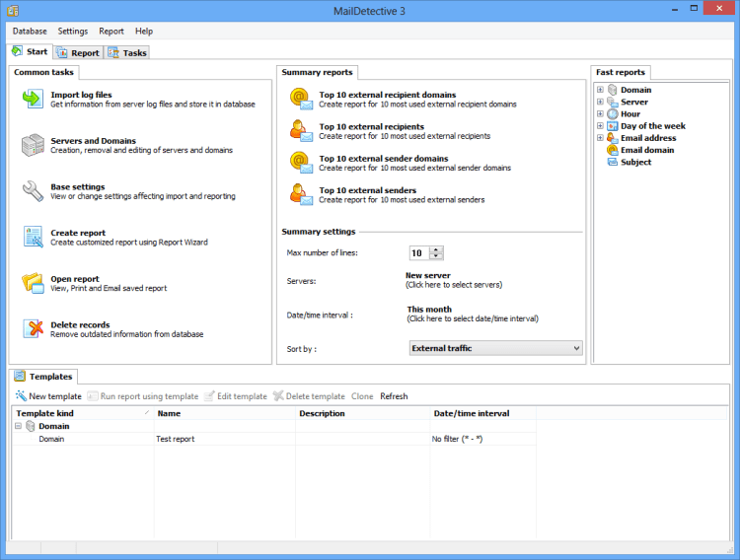This screenshot has height=560, width=740.
Task: Click the Max number of lines input field
Action: point(419,252)
